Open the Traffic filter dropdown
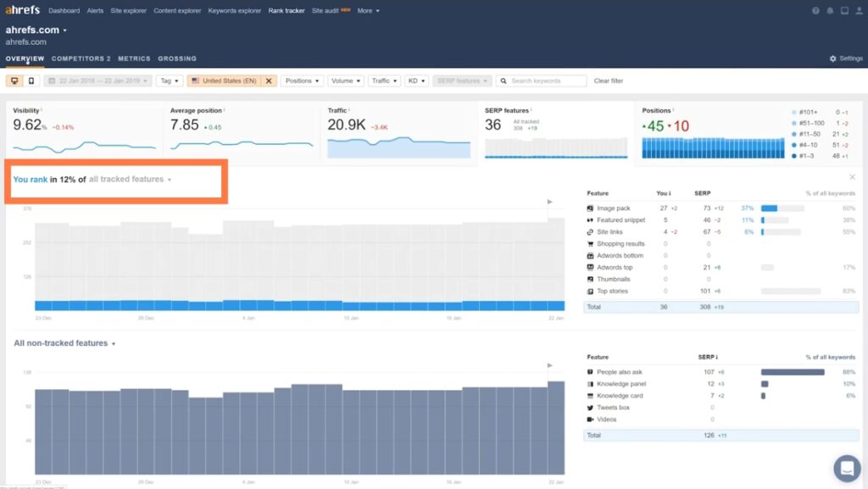868x489 pixels. [384, 81]
